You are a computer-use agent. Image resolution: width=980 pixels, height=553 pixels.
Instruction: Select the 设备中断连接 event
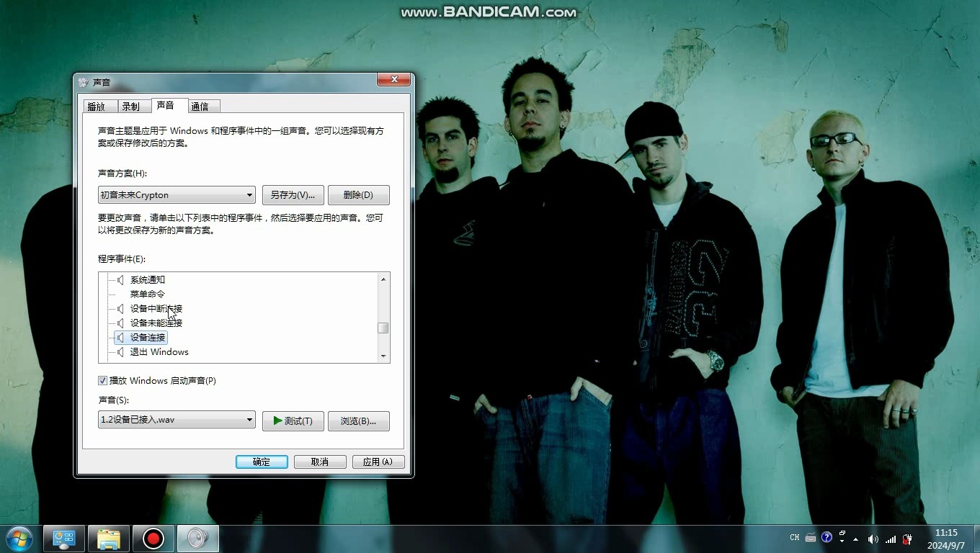pos(156,308)
